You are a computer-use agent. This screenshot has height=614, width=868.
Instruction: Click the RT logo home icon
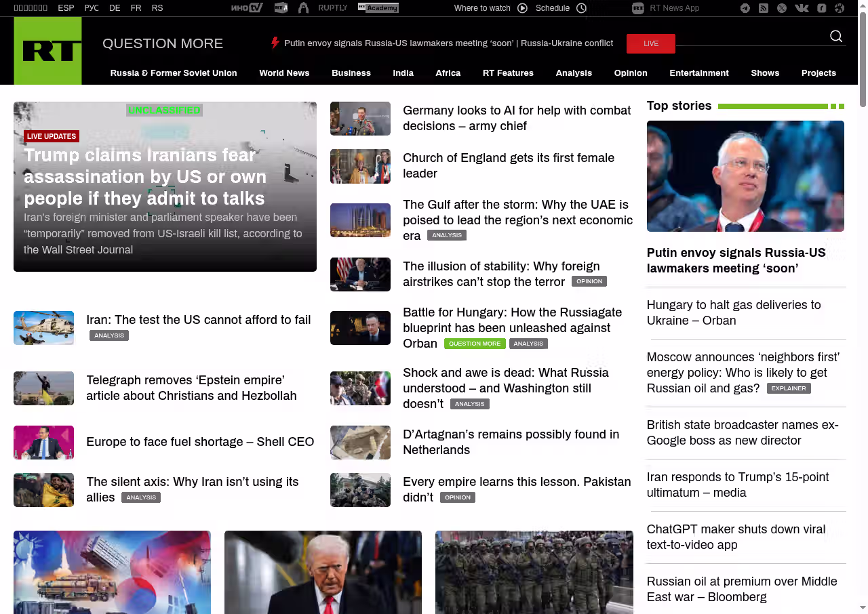47,51
